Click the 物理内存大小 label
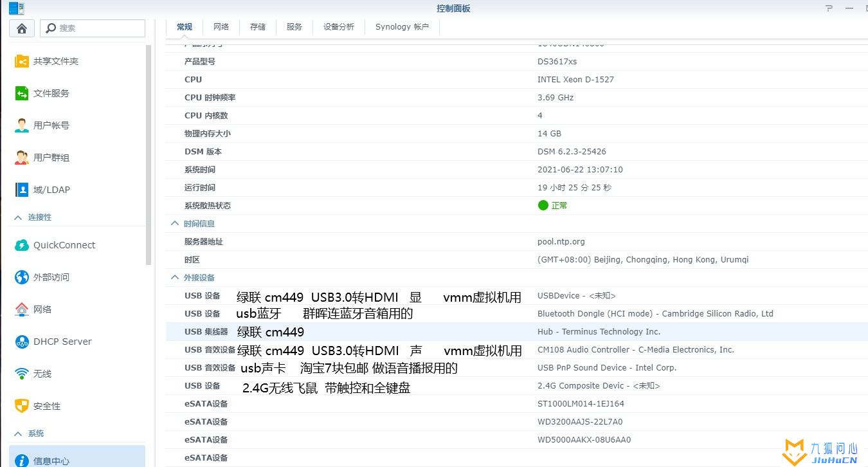This screenshot has height=467, width=868. click(208, 134)
